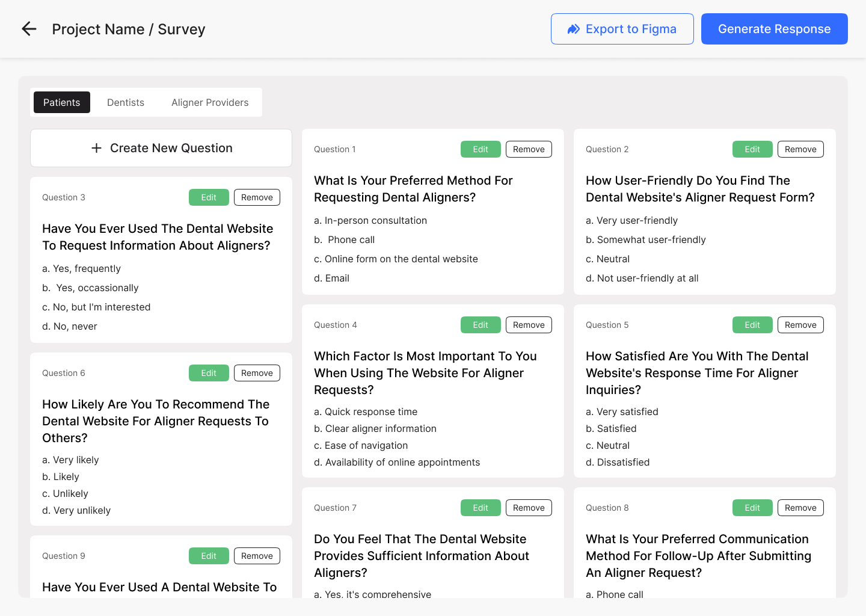Click option 'a. Very satisfied'
This screenshot has height=616, width=866.
point(622,412)
